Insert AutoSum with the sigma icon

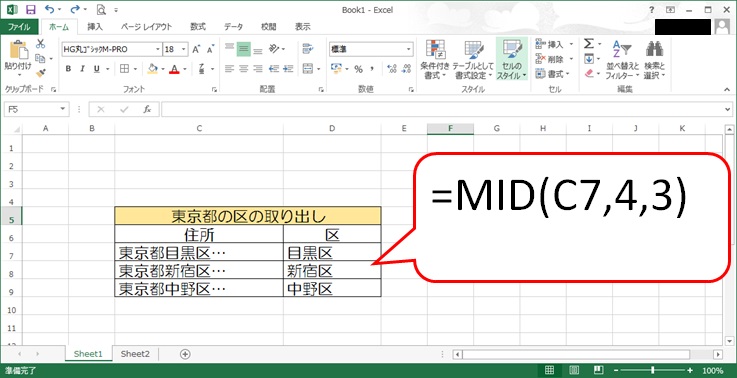click(x=589, y=44)
